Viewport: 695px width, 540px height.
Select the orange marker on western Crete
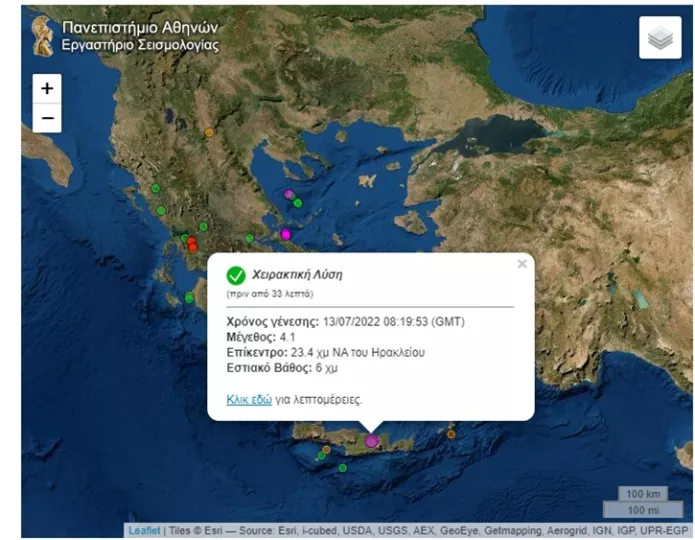pos(326,450)
